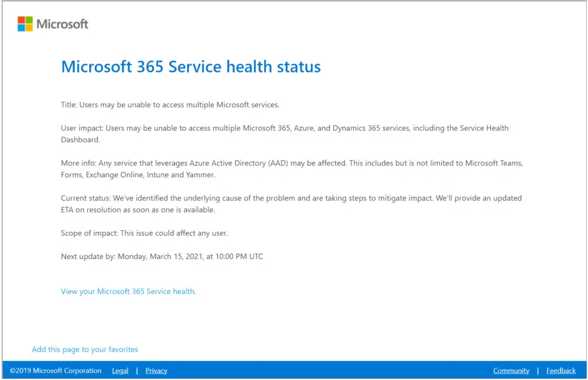Viewport: 588px width, 380px height.
Task: Open the Community footer link
Action: click(x=511, y=371)
